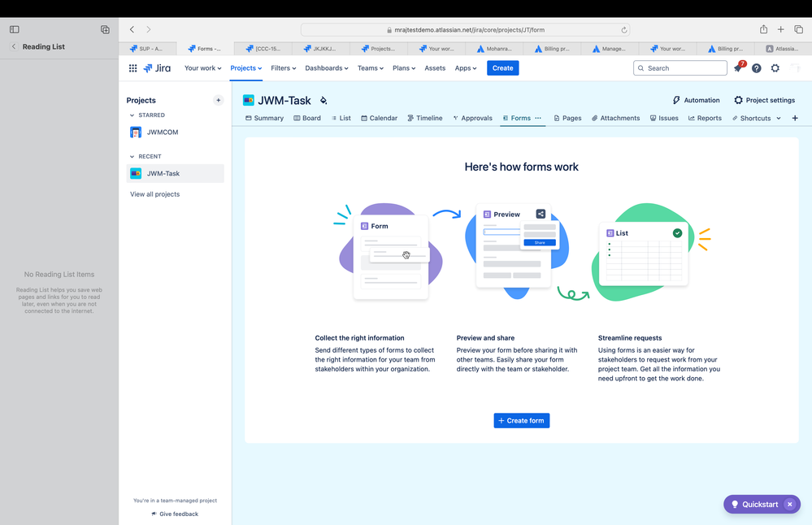This screenshot has width=812, height=525.
Task: Open Project settings
Action: (764, 100)
